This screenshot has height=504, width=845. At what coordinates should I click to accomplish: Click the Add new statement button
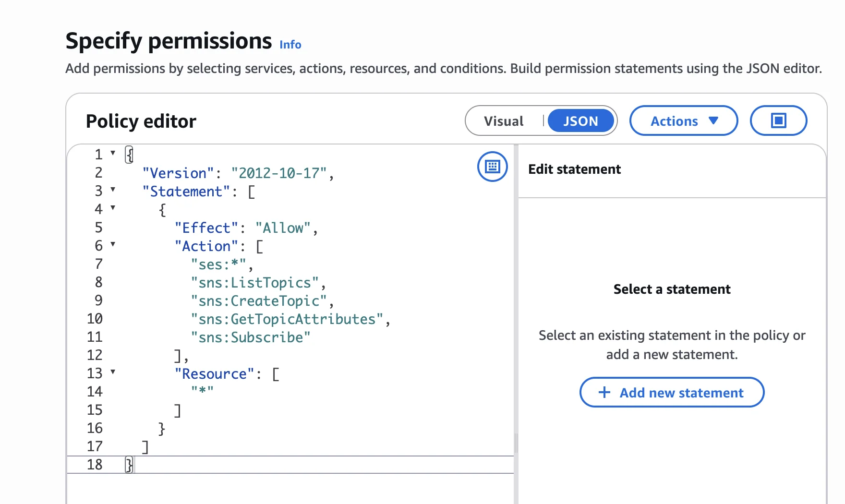(x=672, y=392)
